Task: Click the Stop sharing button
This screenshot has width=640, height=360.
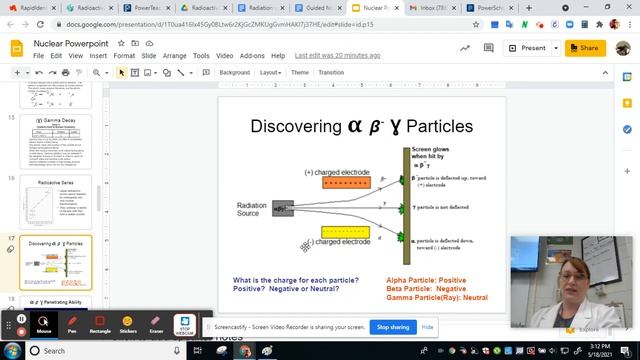Action: 393,327
